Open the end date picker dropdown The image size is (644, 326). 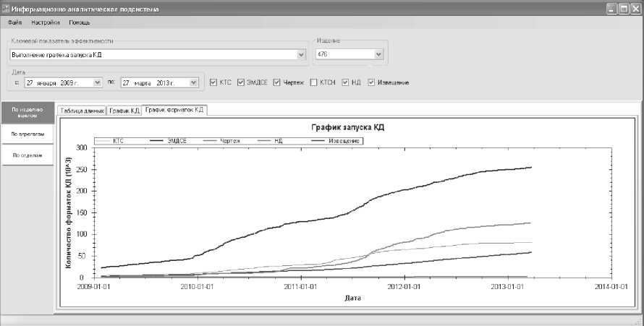[x=194, y=83]
